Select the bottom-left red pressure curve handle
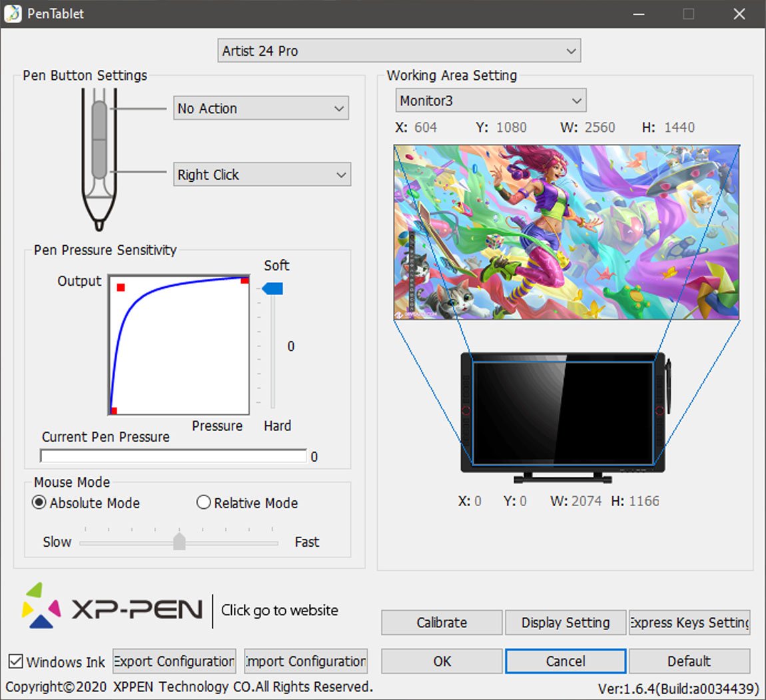Image resolution: width=766 pixels, height=700 pixels. click(113, 410)
